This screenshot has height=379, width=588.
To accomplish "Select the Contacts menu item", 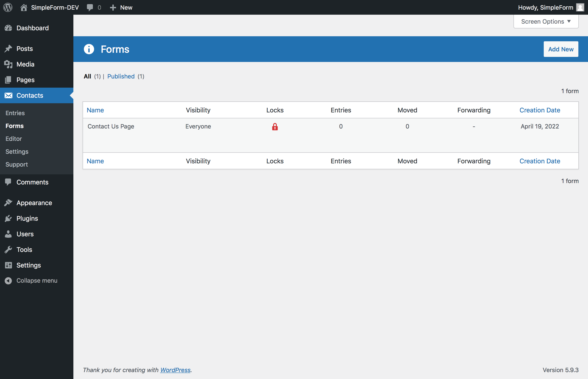I will [x=37, y=95].
